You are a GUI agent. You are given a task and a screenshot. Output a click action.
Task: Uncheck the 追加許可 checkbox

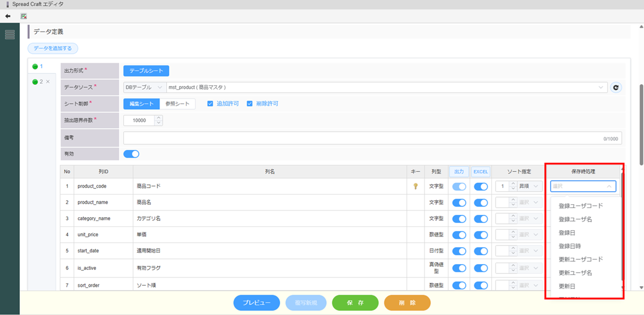pyautogui.click(x=211, y=104)
